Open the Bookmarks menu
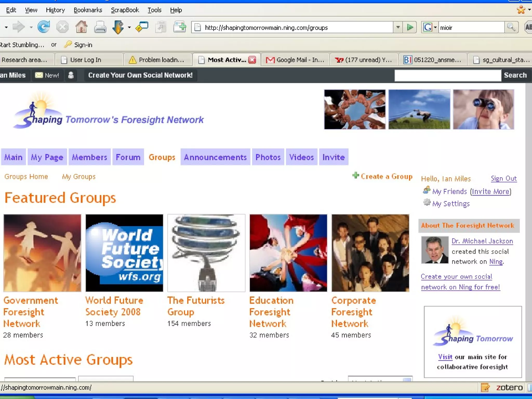Image resolution: width=532 pixels, height=399 pixels. click(x=88, y=10)
